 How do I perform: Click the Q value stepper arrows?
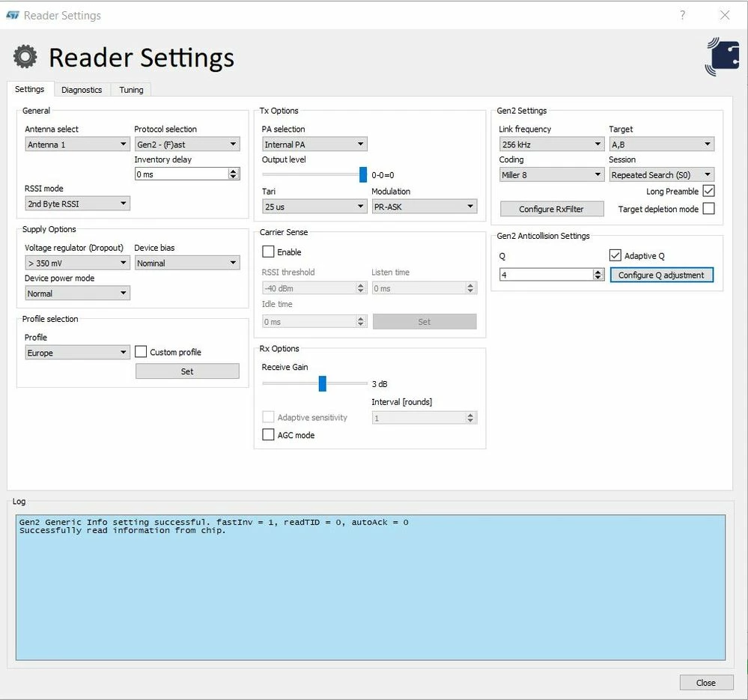598,275
